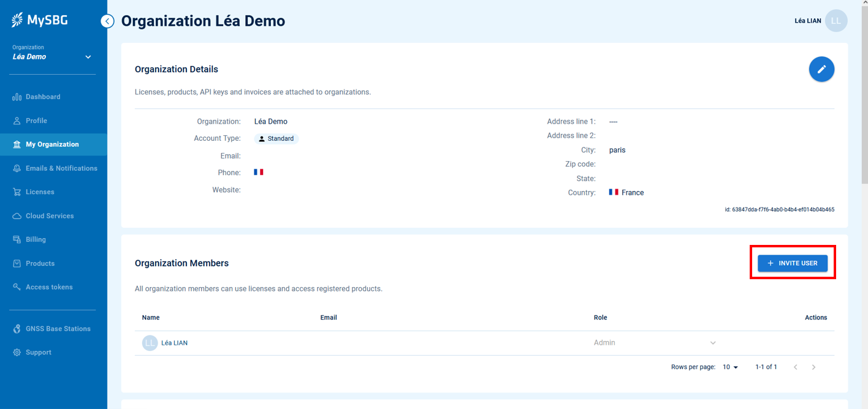Image resolution: width=868 pixels, height=409 pixels.
Task: Click the Access tokens key icon
Action: 17,287
